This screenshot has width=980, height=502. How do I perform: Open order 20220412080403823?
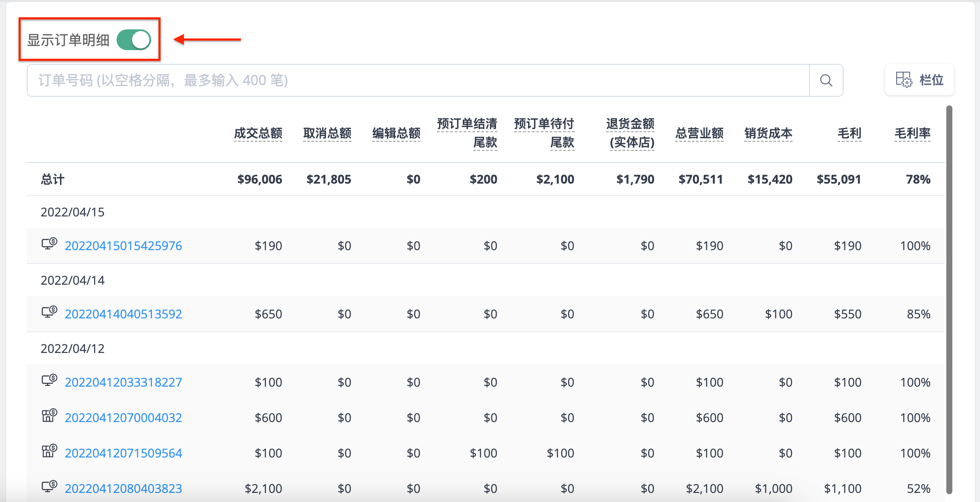pyautogui.click(x=123, y=489)
